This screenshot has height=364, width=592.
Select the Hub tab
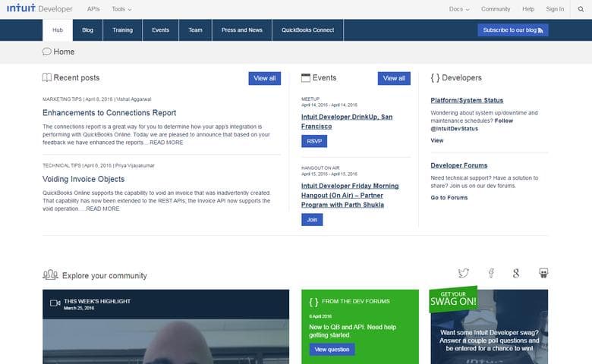tap(58, 30)
